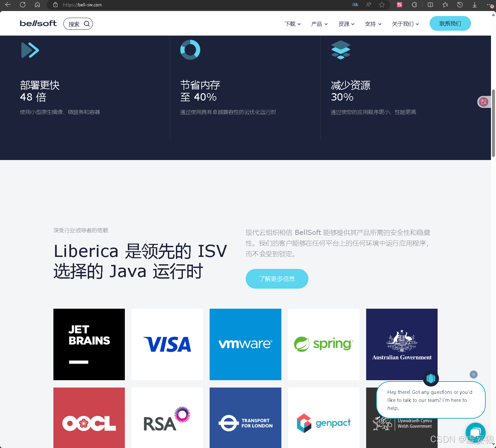This screenshot has height=448, width=496.
Task: View site info lock icon
Action: 55,5
